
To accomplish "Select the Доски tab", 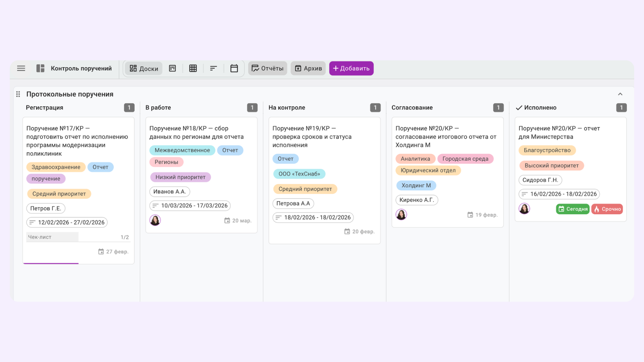I will point(144,68).
